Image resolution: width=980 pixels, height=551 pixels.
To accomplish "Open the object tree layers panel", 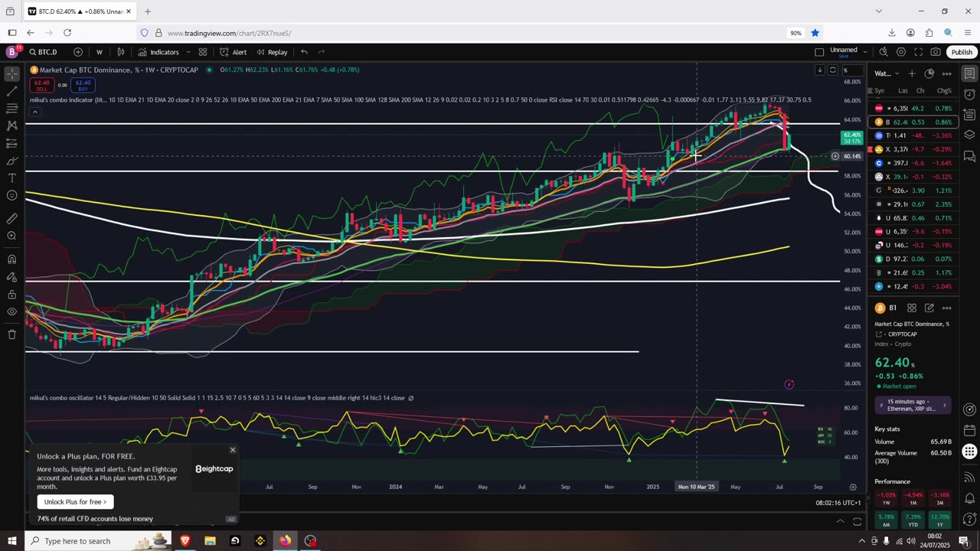I will (x=969, y=135).
